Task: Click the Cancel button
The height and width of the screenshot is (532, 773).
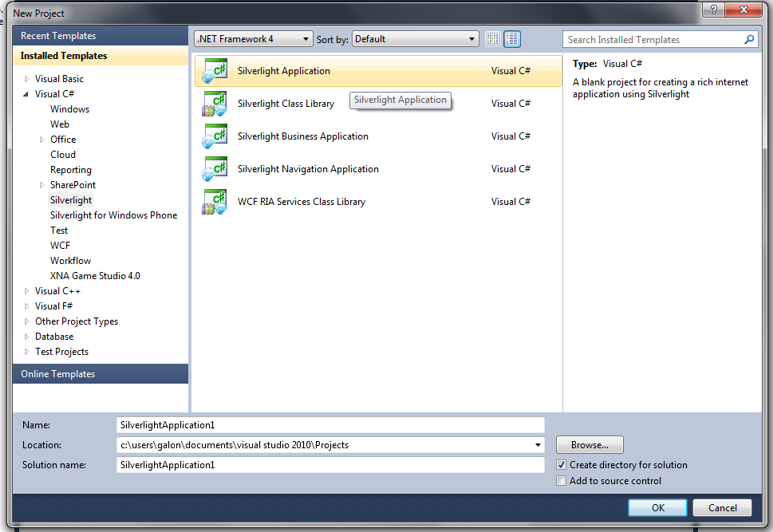Action: 722,508
